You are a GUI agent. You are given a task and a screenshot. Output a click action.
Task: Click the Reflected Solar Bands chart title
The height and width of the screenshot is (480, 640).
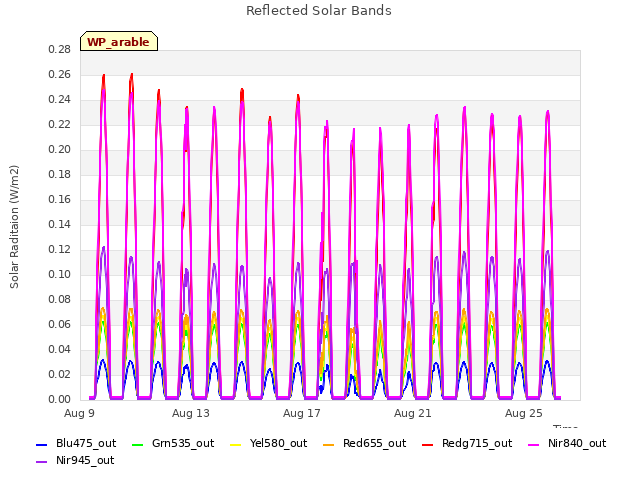tap(319, 11)
